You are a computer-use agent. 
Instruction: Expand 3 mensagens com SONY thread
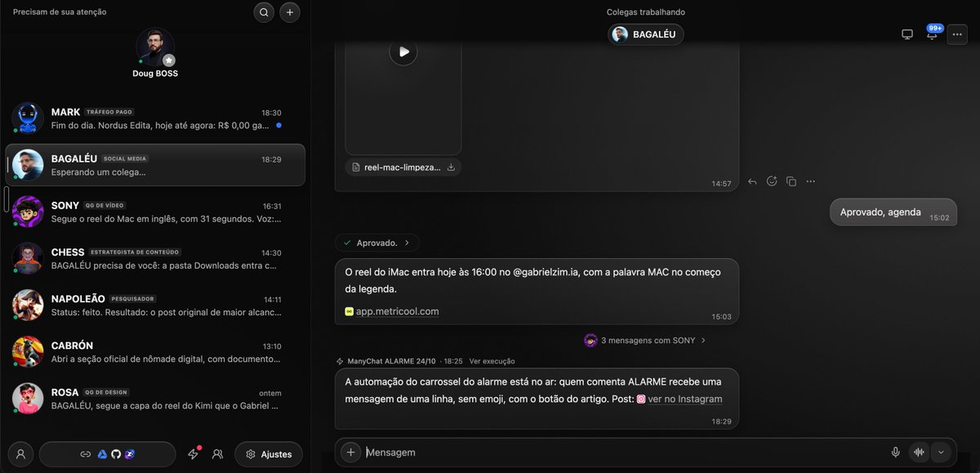[x=645, y=340]
